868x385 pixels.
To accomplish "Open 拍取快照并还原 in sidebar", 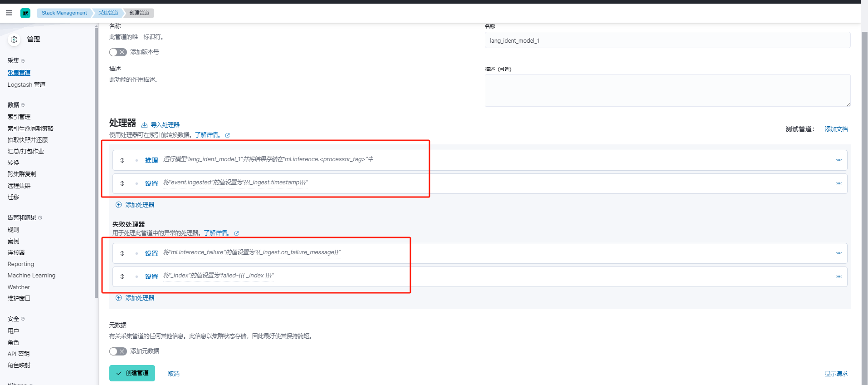I will pyautogui.click(x=28, y=140).
